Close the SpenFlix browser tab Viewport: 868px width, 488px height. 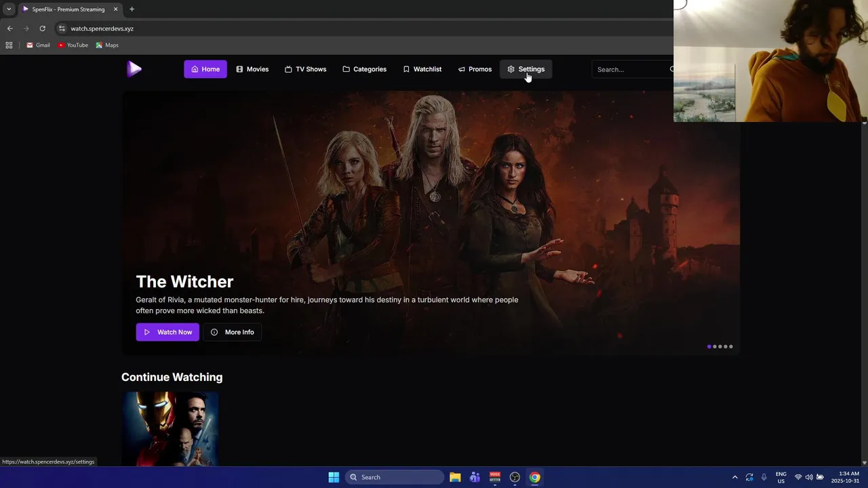click(x=115, y=9)
